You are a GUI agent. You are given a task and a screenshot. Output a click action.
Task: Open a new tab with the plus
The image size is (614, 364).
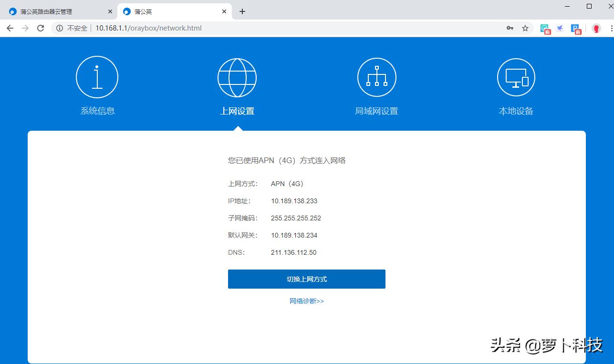point(242,11)
